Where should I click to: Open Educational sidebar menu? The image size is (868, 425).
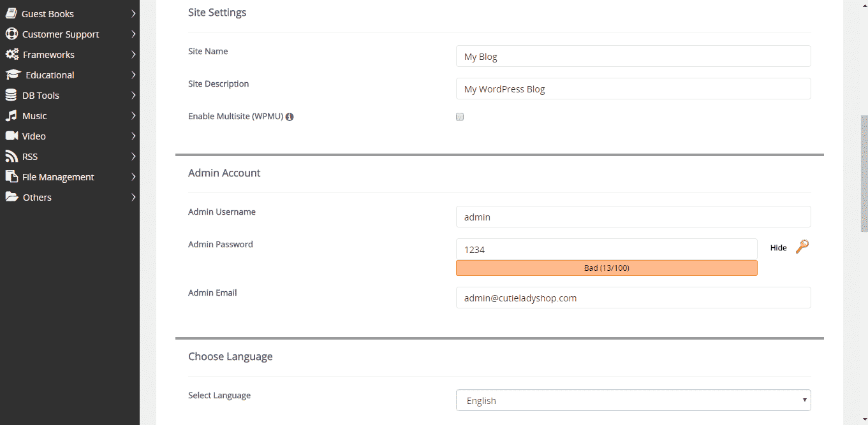[70, 75]
